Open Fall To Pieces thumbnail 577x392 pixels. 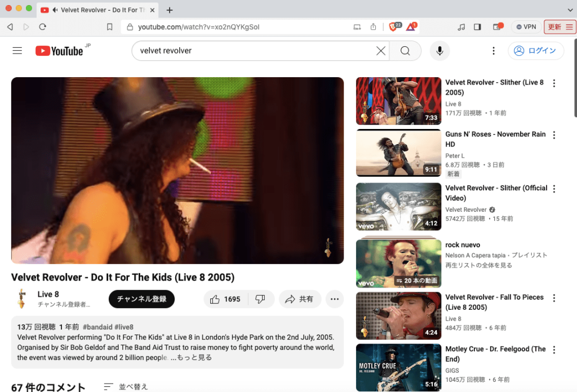(398, 316)
